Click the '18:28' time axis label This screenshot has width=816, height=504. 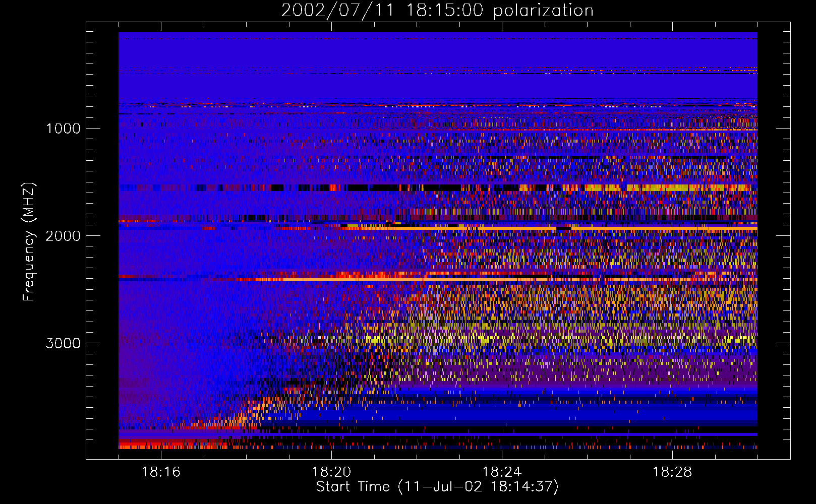[672, 472]
